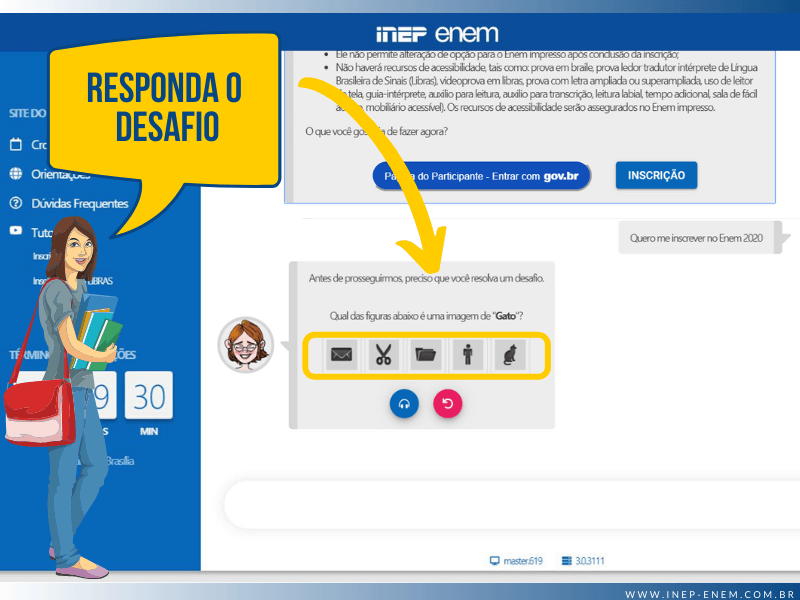Click the INEP enem header logo
Viewport: 800px width, 600px height.
[437, 34]
